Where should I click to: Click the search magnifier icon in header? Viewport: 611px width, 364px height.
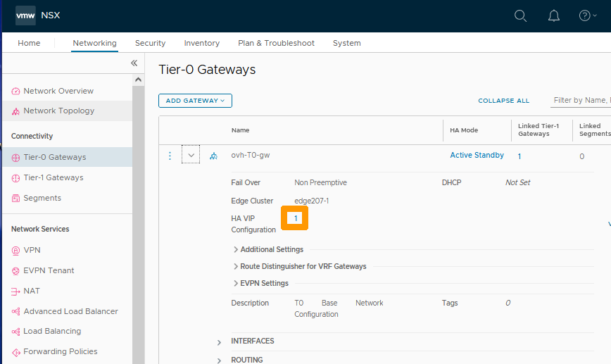pos(520,15)
